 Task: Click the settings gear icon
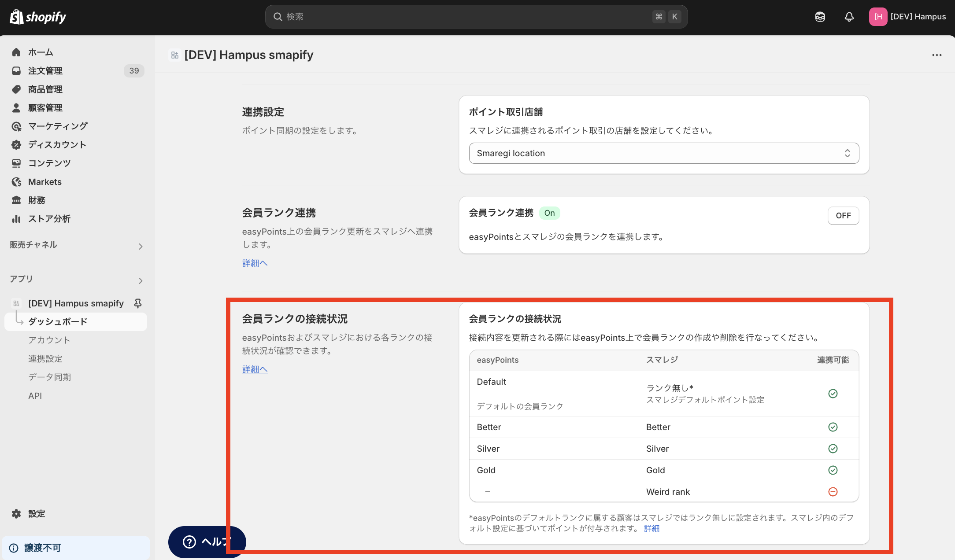pos(16,514)
